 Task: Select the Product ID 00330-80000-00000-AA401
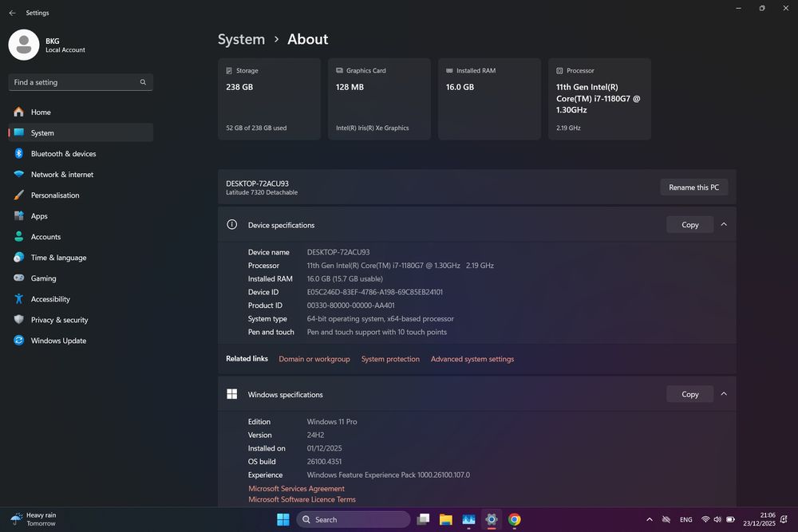(x=350, y=305)
